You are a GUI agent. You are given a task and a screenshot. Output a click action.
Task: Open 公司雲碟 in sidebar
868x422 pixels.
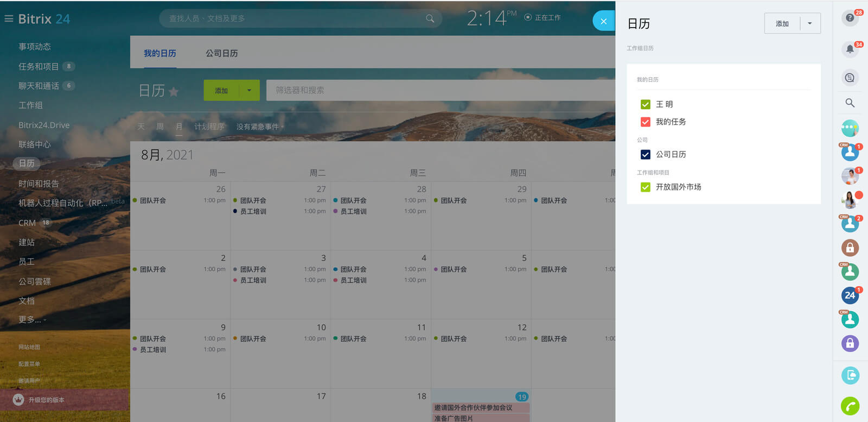tap(35, 281)
